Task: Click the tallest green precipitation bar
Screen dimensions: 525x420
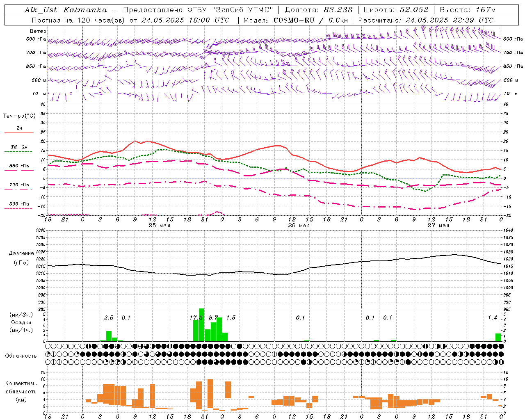Action: [201, 325]
